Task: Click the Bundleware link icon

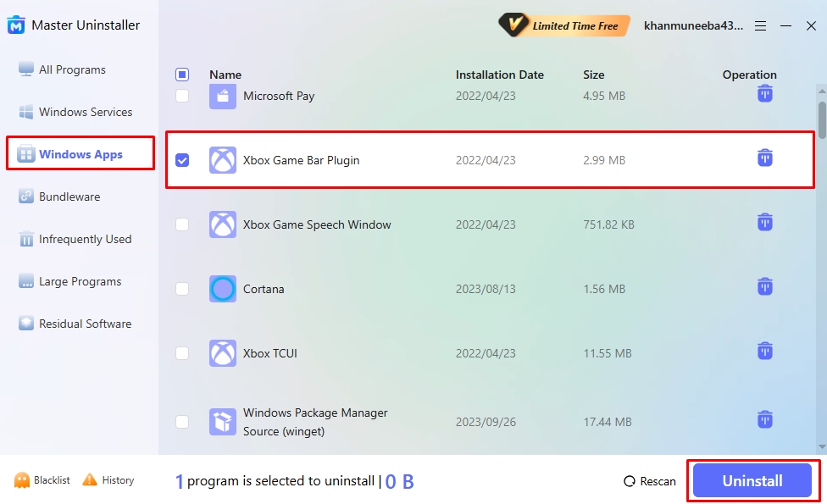Action: click(x=25, y=197)
